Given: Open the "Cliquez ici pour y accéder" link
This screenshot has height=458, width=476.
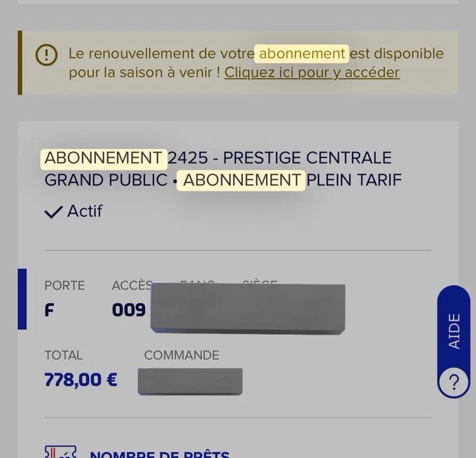Looking at the screenshot, I should point(311,73).
